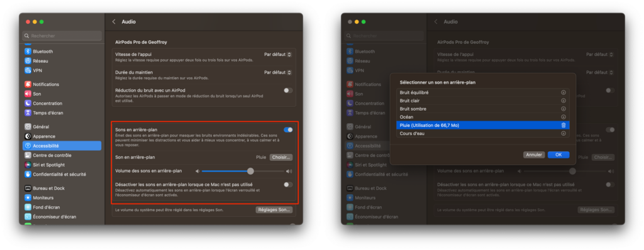Click the Pluie value beside Choisir, left window

click(x=261, y=157)
